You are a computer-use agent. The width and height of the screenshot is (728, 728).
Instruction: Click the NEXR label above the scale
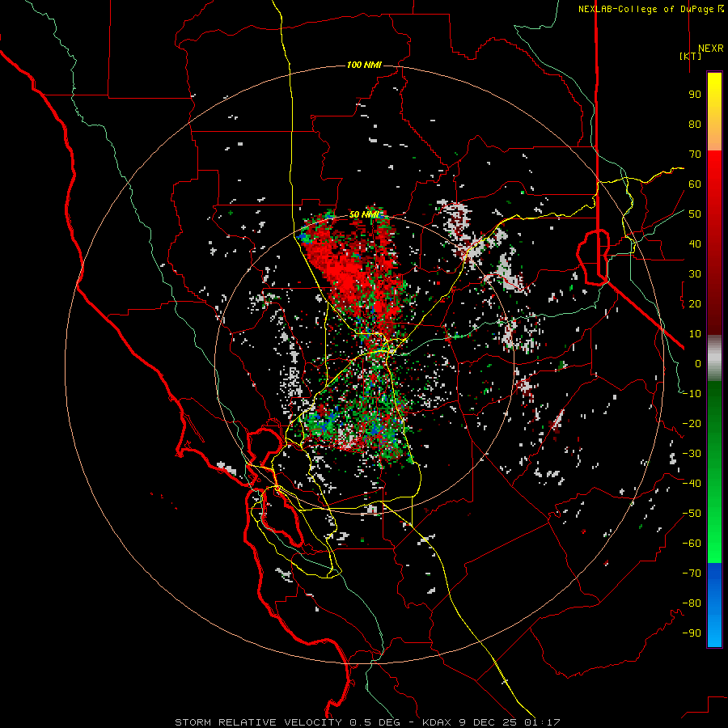point(710,49)
